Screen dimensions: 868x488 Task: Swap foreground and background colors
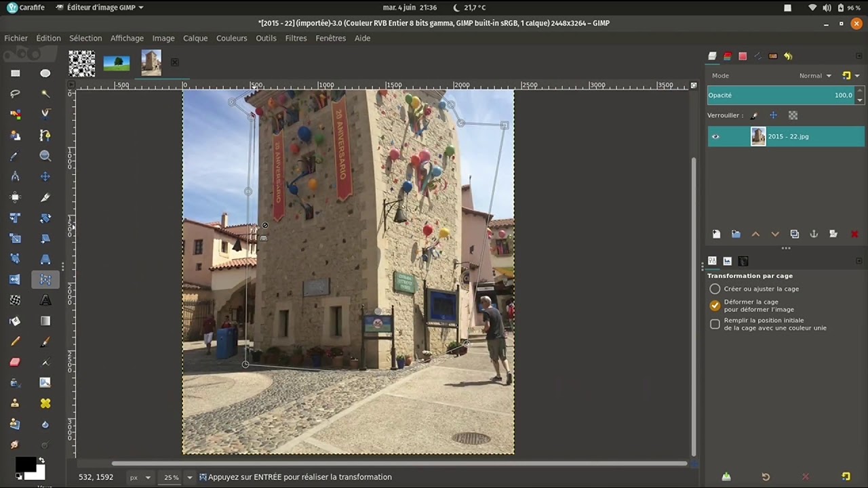click(x=41, y=460)
